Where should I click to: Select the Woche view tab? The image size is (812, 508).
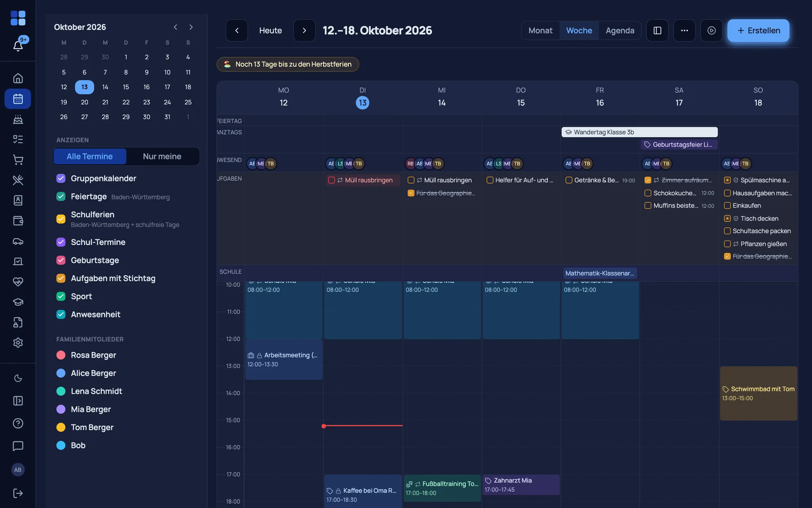point(579,30)
